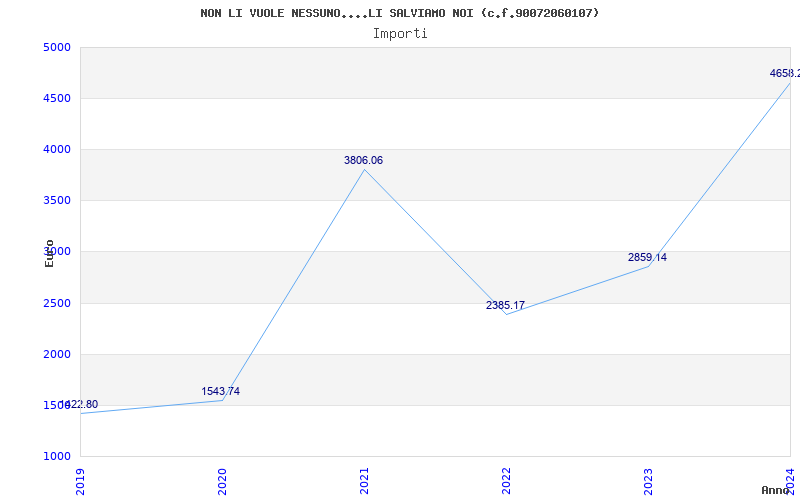This screenshot has width=800, height=500.
Task: Click the data value 2385.17
Action: pyautogui.click(x=505, y=305)
